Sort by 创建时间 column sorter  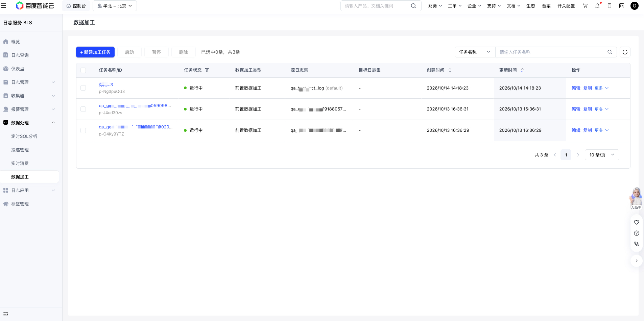450,70
